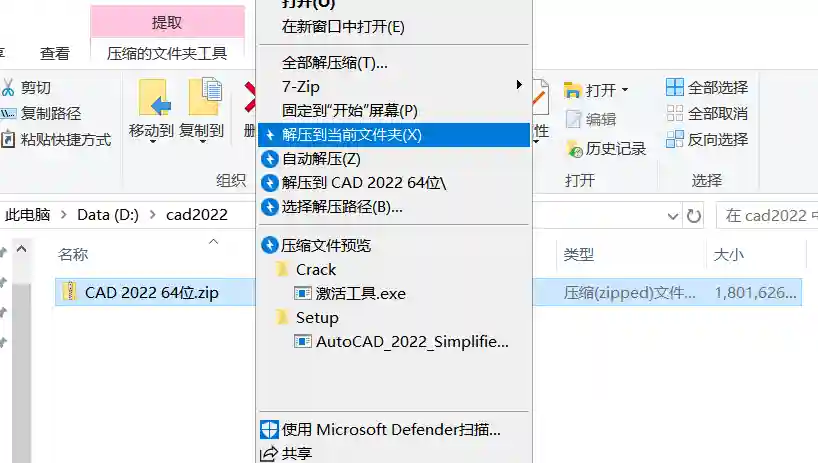Click the refresh icon beside address bar
The image size is (818, 463).
693,215
